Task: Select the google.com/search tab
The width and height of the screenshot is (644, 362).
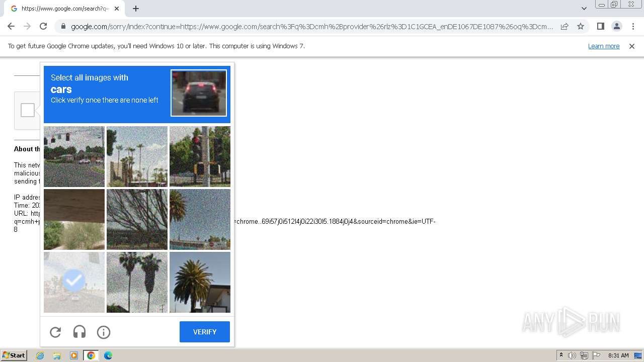Action: [64, 9]
